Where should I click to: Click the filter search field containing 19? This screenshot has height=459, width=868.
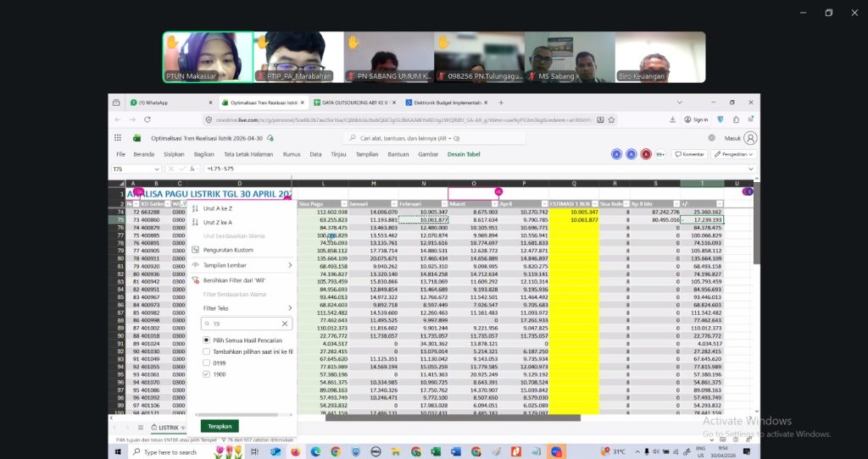[x=242, y=324]
